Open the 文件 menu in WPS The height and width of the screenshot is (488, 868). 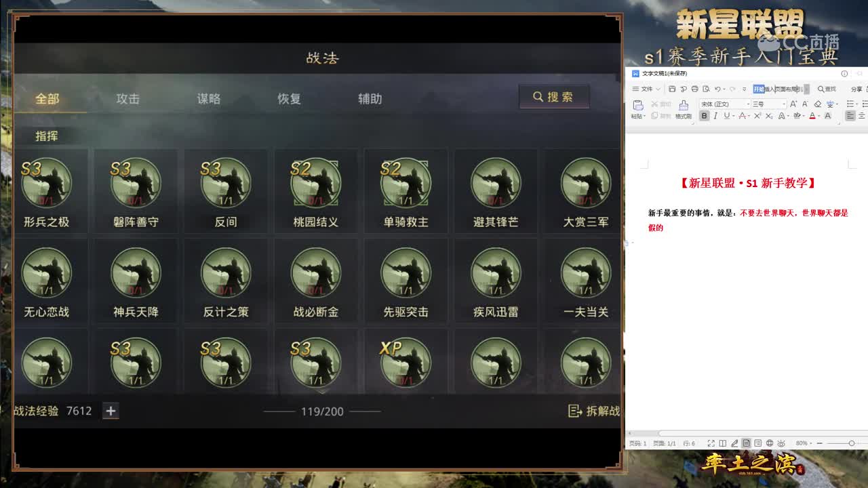(646, 89)
